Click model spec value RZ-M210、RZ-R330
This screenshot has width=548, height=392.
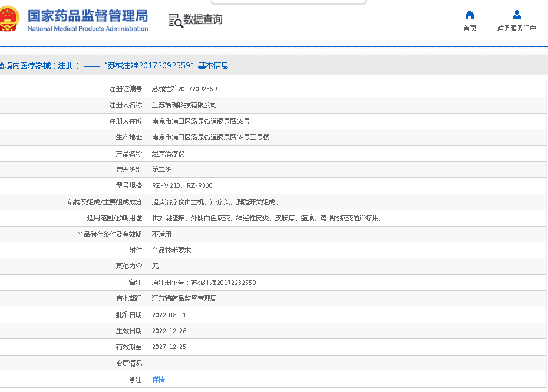pyautogui.click(x=182, y=185)
